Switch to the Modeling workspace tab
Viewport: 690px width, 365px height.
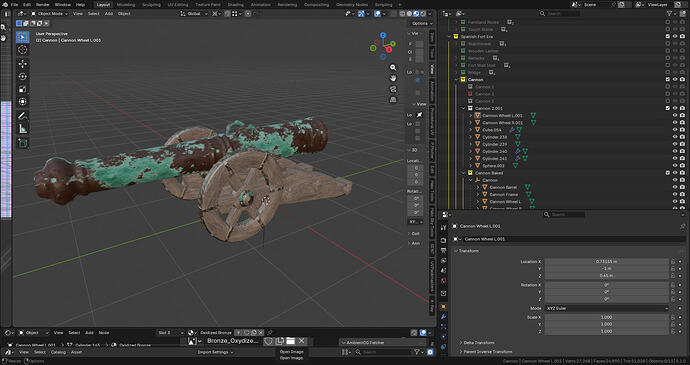coord(126,4)
